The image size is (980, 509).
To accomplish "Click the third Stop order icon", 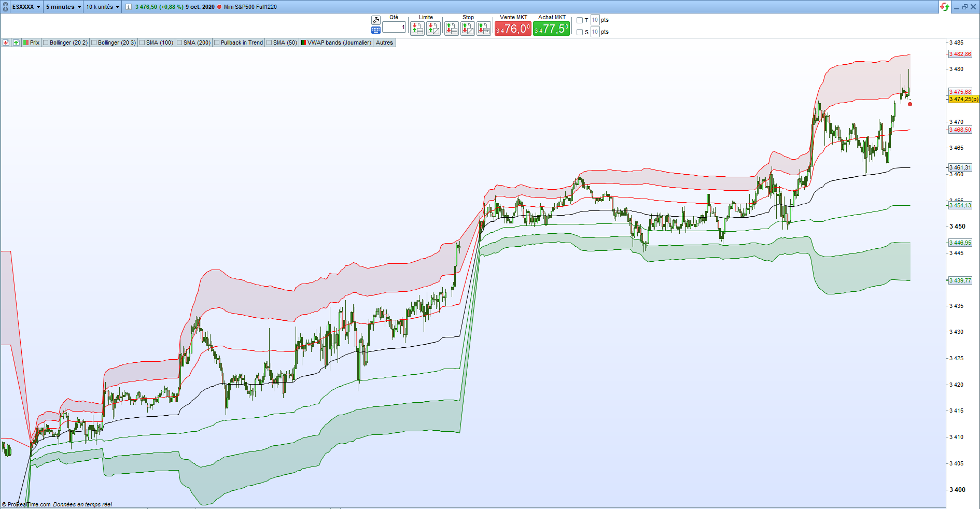I will (x=484, y=29).
